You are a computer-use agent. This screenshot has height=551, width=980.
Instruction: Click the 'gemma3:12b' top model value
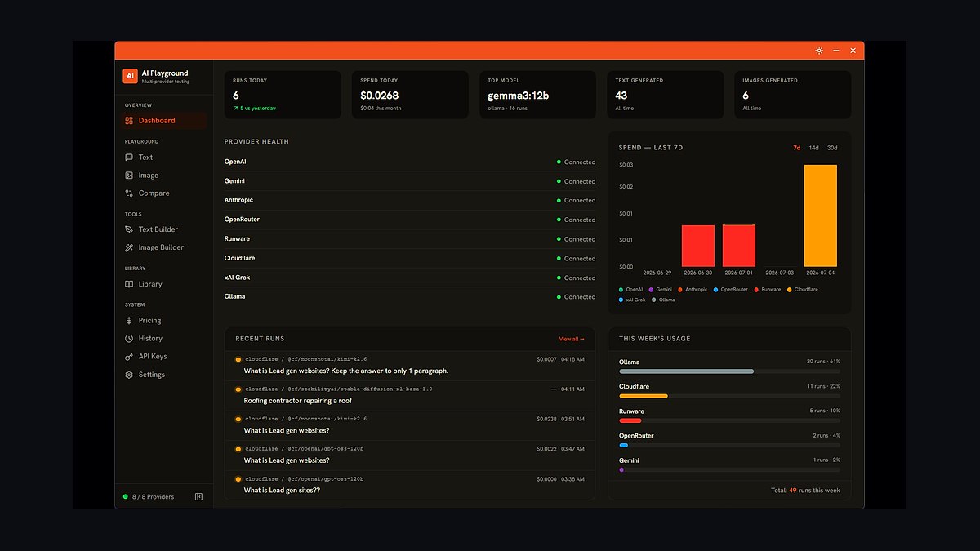point(518,96)
